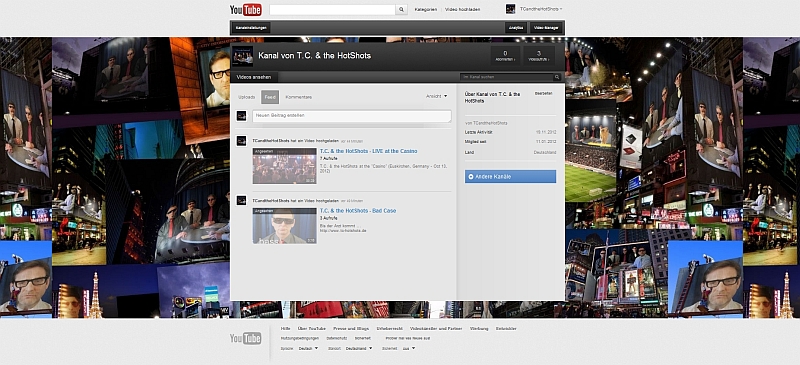Click the 7 Aufrufe text

(328, 159)
